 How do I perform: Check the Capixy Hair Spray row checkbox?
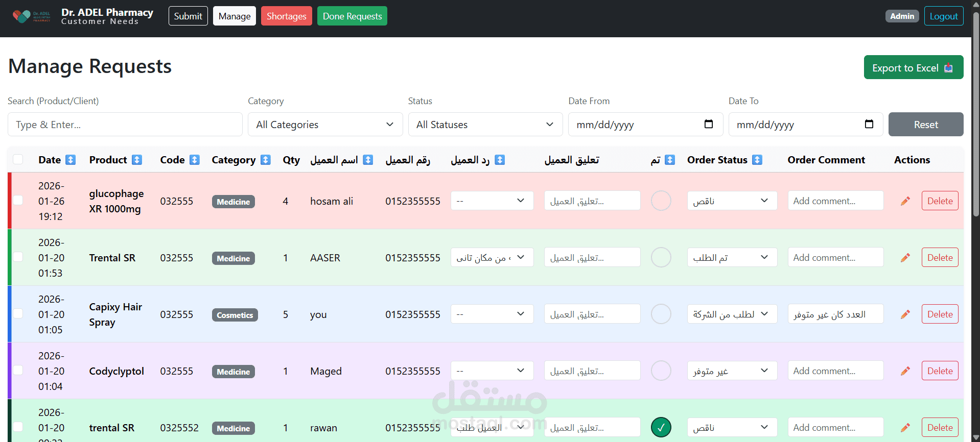pyautogui.click(x=18, y=313)
